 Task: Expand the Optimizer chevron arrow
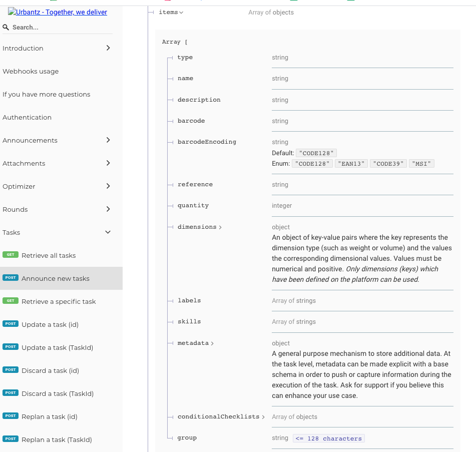pyautogui.click(x=108, y=186)
